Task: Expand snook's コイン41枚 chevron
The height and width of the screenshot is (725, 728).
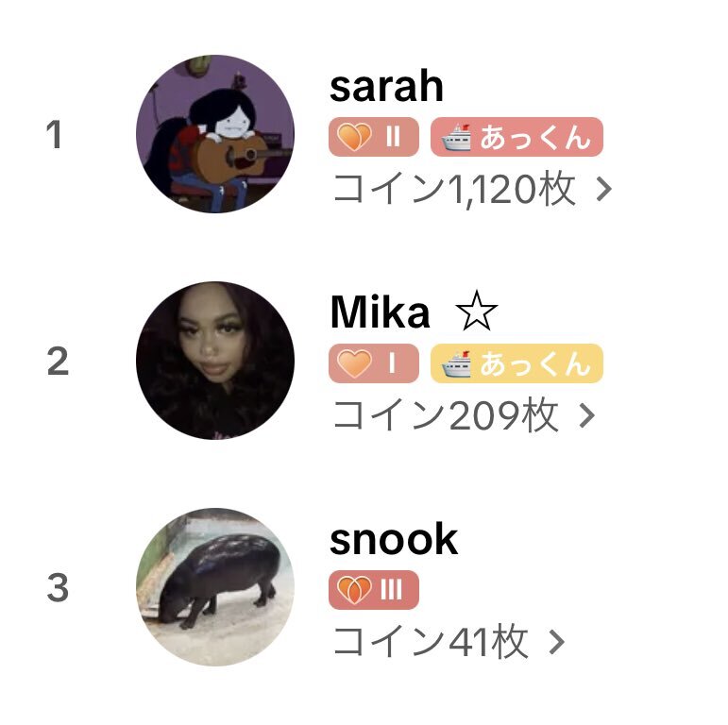Action: 556,642
